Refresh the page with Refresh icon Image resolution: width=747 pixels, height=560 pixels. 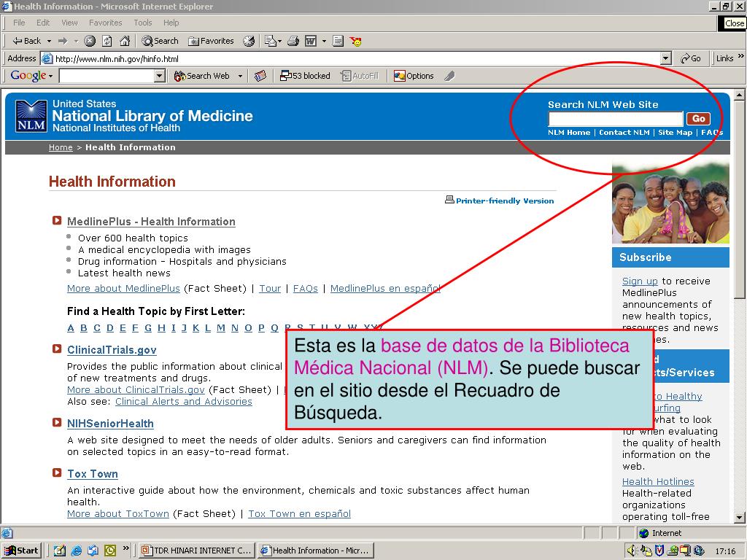[x=107, y=41]
